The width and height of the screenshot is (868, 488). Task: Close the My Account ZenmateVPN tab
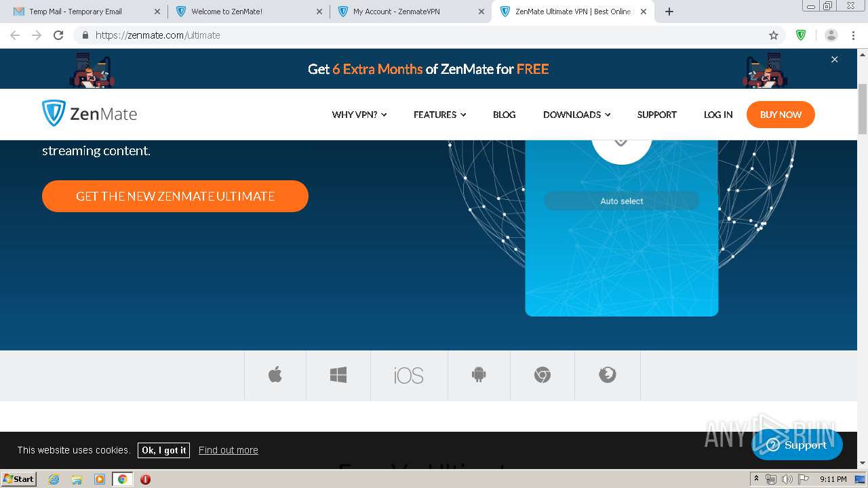(481, 12)
